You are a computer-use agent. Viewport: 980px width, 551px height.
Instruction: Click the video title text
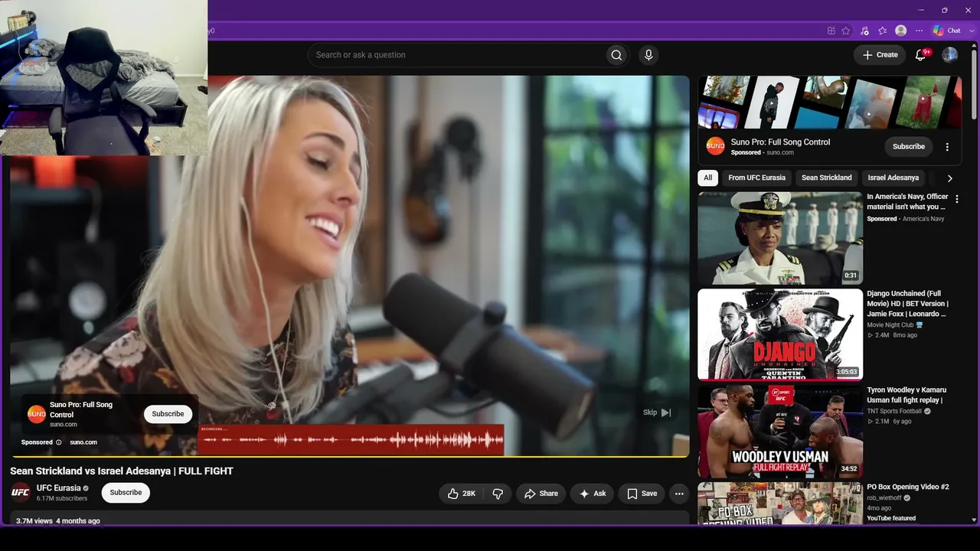[x=122, y=471]
